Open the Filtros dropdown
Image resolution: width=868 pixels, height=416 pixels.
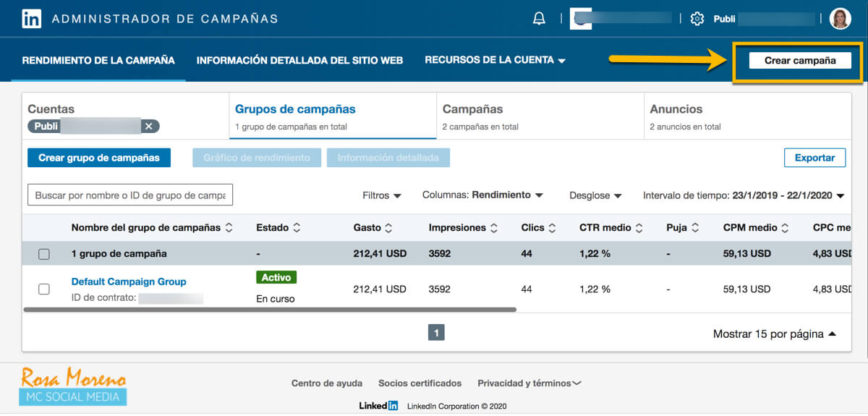pyautogui.click(x=382, y=195)
